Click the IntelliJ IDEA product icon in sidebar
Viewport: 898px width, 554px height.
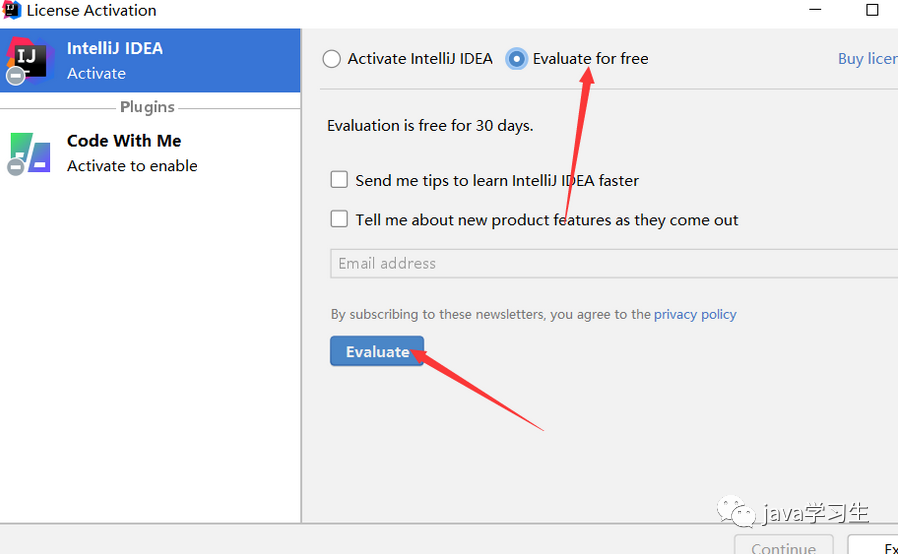28,56
